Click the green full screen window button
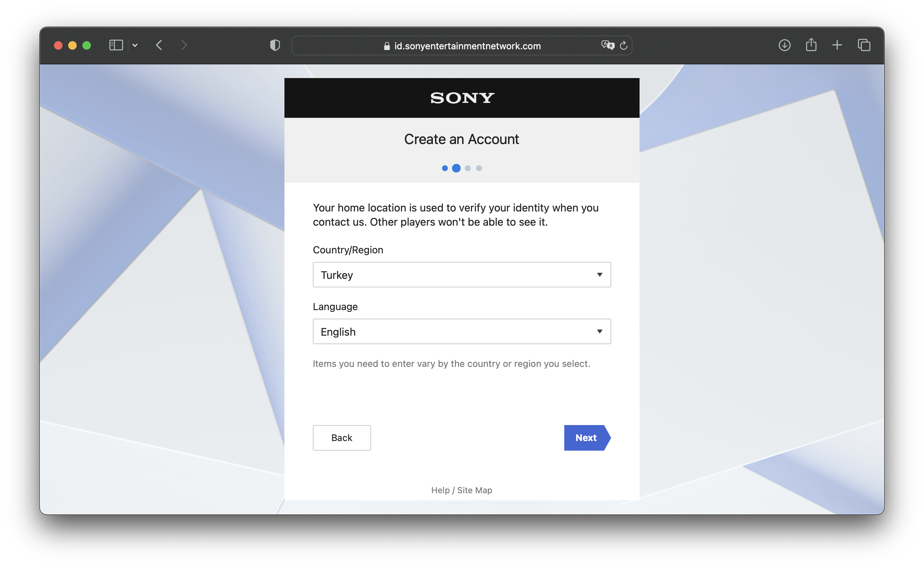 pos(87,45)
